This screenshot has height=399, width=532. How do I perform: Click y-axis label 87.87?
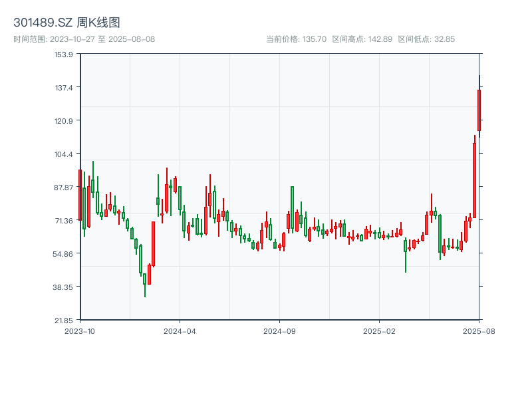64,188
